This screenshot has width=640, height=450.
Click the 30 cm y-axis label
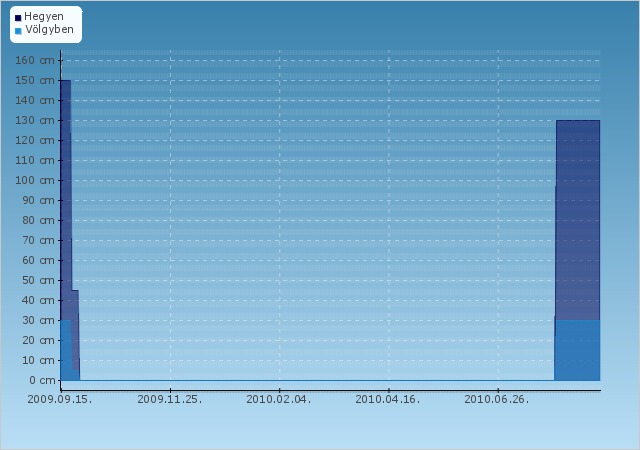pos(38,321)
